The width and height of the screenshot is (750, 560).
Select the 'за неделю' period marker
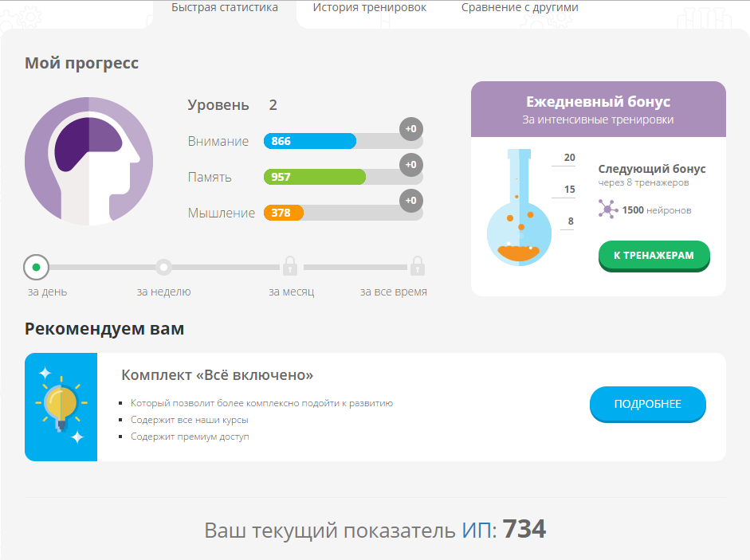[163, 267]
